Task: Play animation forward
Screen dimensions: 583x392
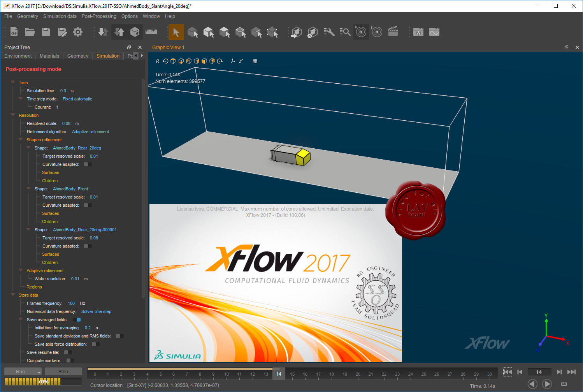Action: pyautogui.click(x=547, y=384)
